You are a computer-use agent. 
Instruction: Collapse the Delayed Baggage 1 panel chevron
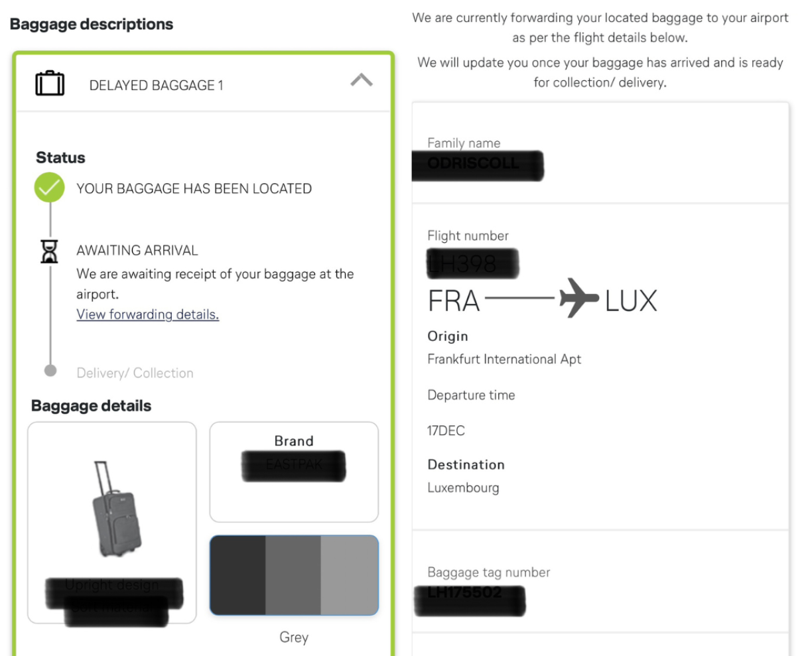click(362, 81)
